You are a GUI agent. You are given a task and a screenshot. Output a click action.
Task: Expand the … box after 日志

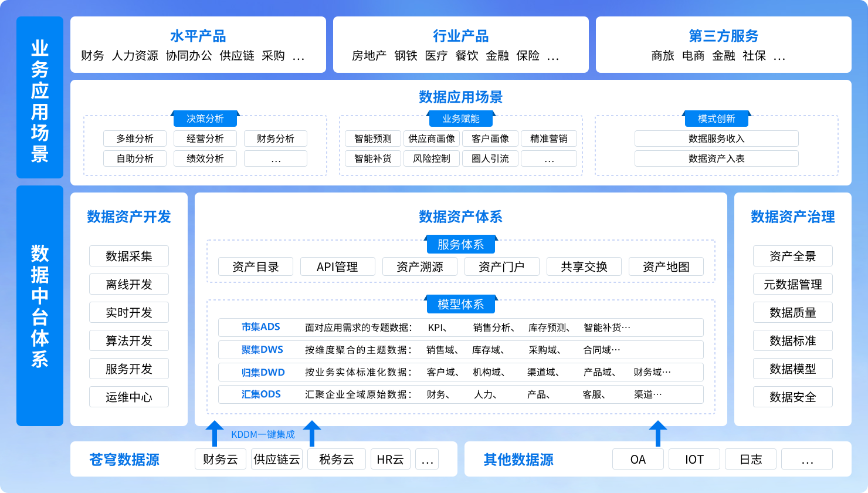[807, 460]
